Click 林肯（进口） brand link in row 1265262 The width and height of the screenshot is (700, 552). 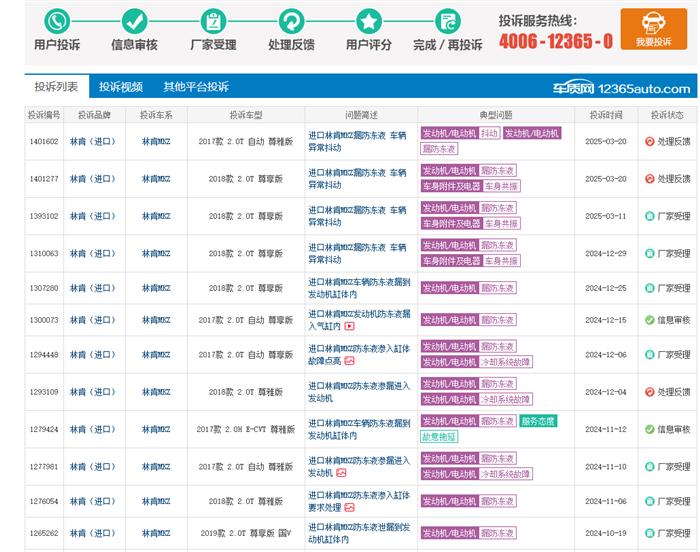point(93,533)
